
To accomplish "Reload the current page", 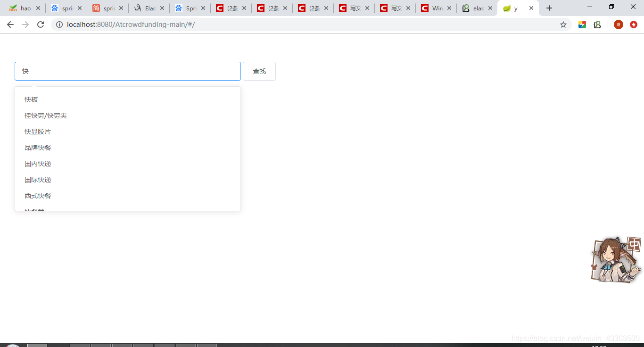I will tap(41, 25).
